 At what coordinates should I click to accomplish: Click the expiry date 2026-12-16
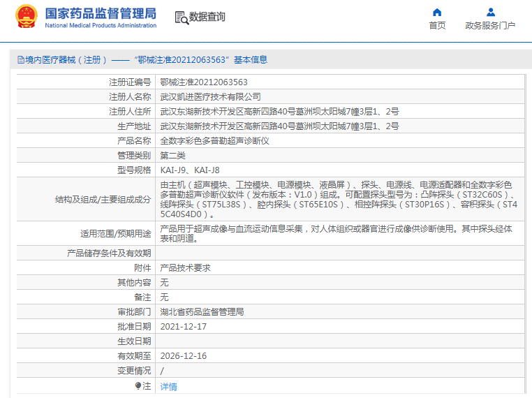coord(184,355)
